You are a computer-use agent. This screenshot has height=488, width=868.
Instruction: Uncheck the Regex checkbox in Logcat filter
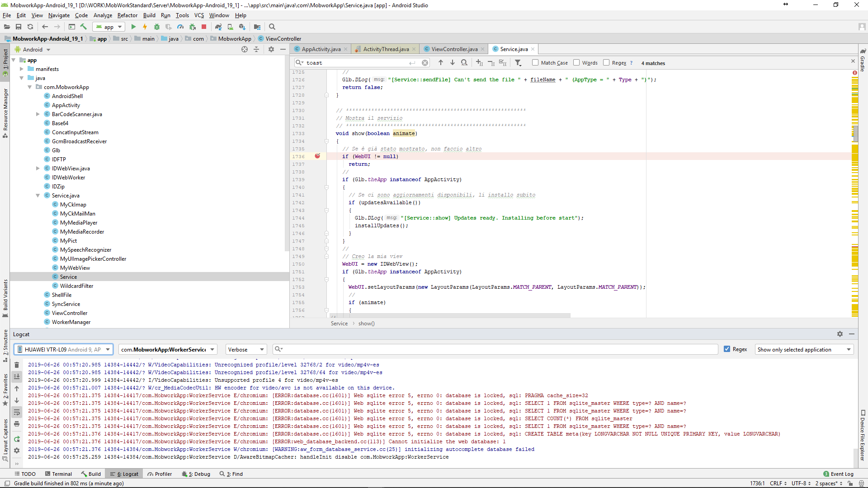727,349
